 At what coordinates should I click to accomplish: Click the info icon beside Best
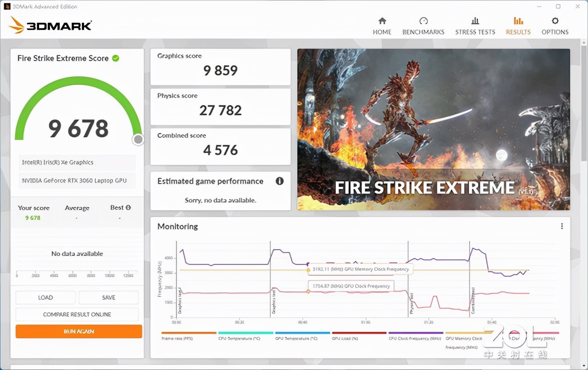128,207
